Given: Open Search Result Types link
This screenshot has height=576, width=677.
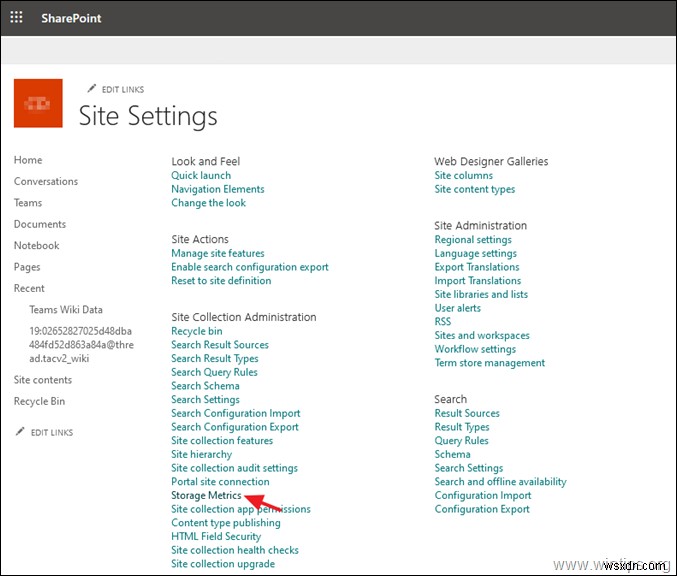Looking at the screenshot, I should tap(215, 359).
